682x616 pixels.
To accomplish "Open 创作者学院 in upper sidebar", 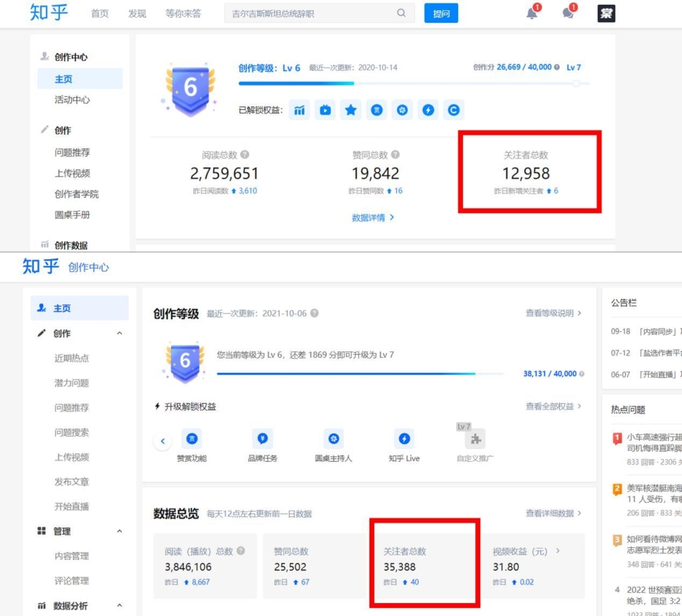I will pyautogui.click(x=76, y=194).
